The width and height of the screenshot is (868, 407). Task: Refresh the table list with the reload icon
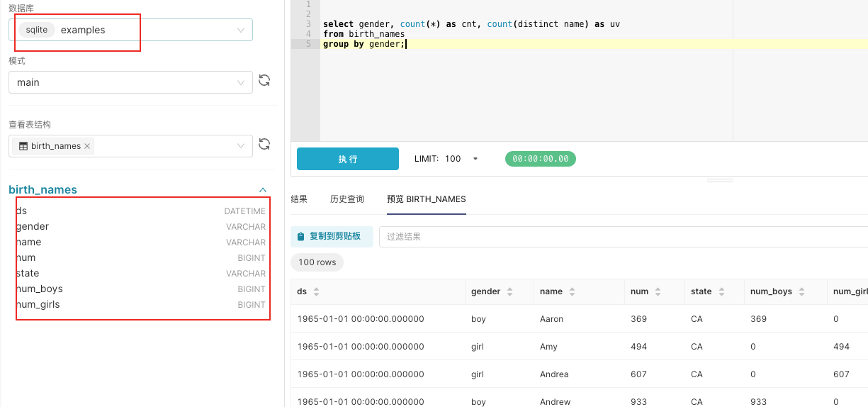[x=264, y=145]
